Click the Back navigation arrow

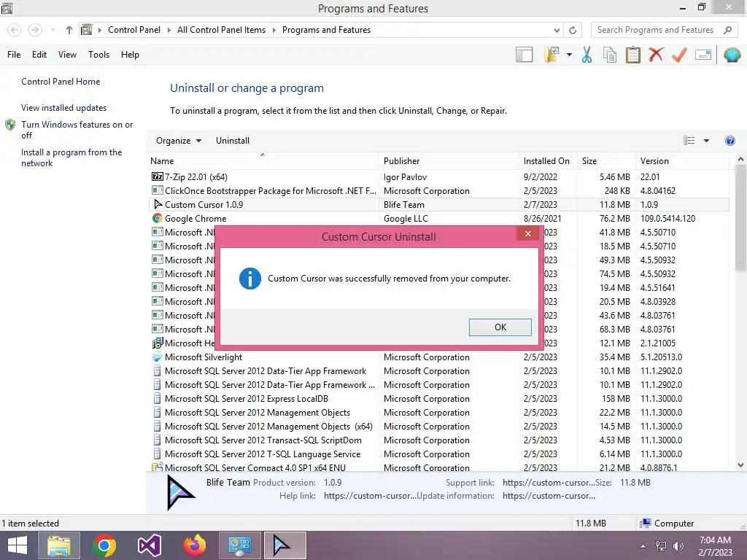[15, 30]
